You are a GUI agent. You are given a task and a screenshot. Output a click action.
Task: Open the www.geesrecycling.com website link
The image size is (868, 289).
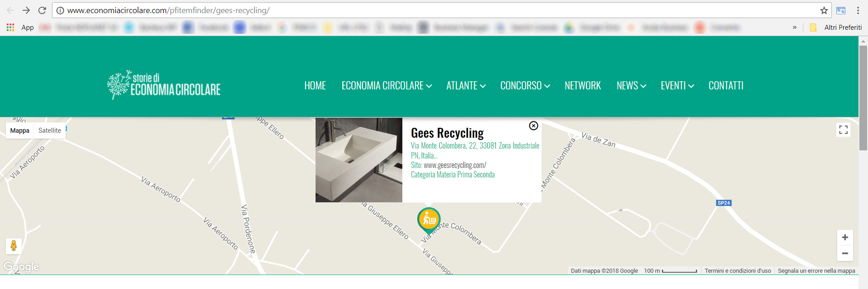pyautogui.click(x=455, y=165)
